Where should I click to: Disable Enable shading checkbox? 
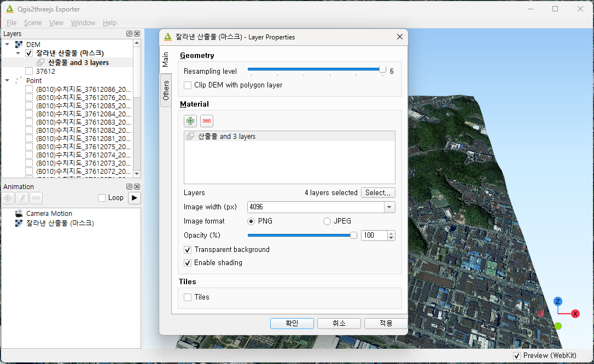tap(188, 263)
